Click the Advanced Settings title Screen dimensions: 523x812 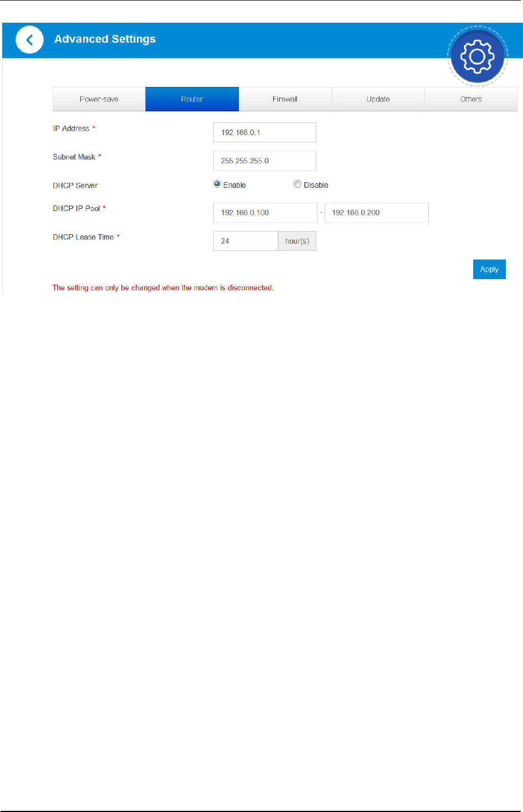tap(105, 39)
